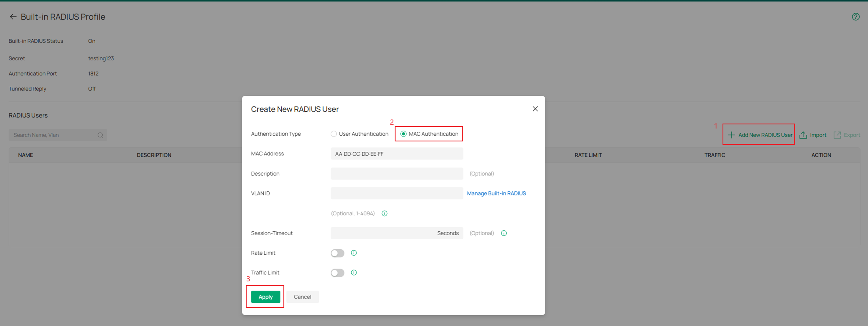Click the RADIUS Users section heading
Viewport: 868px width, 326px height.
point(28,115)
